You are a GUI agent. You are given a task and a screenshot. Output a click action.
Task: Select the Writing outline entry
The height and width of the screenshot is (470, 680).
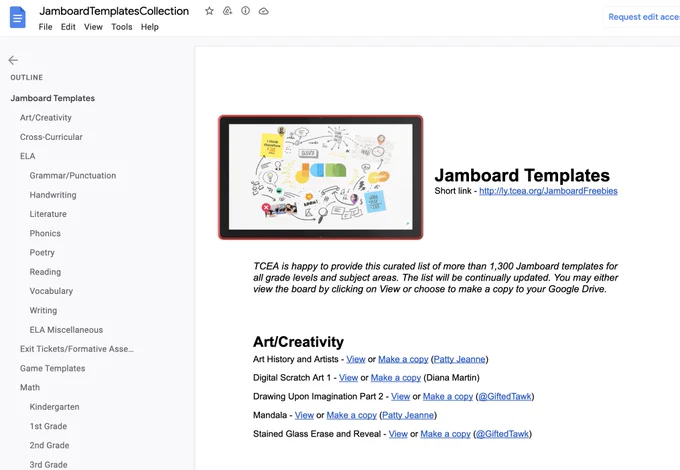[x=43, y=310]
